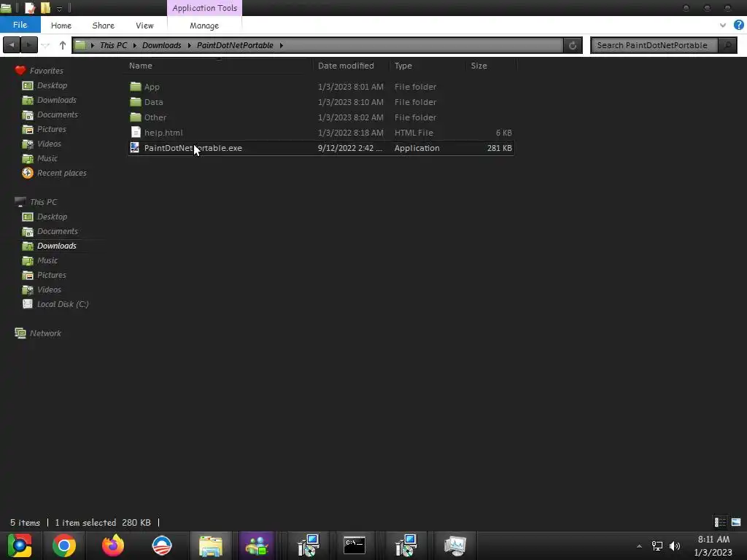Go back with the Back arrow button
This screenshot has width=747, height=560.
click(12, 45)
